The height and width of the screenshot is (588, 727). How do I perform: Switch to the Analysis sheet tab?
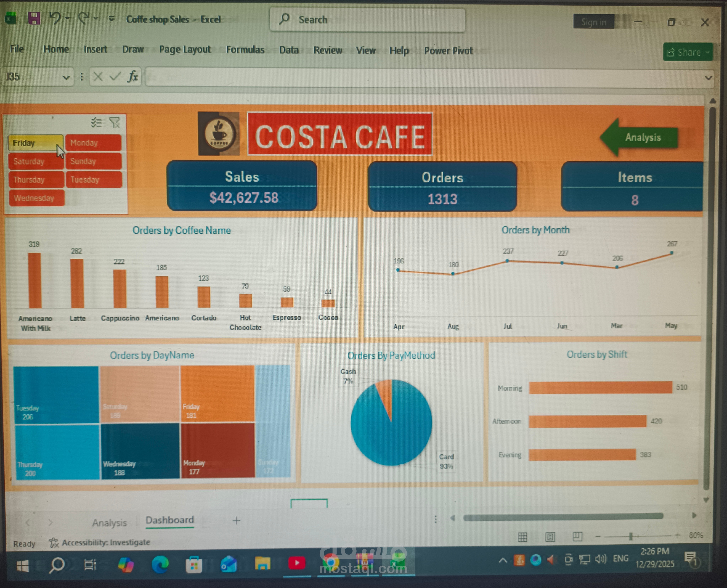[109, 523]
